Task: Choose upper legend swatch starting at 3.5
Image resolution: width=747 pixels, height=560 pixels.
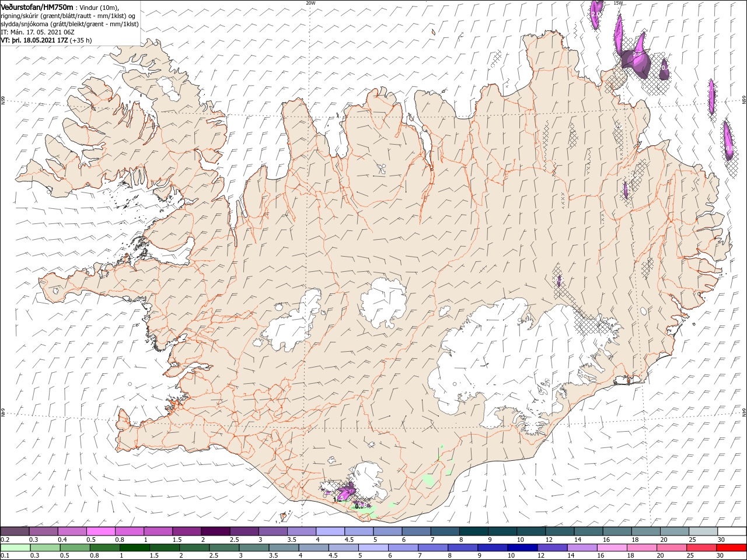Action: coord(302,531)
